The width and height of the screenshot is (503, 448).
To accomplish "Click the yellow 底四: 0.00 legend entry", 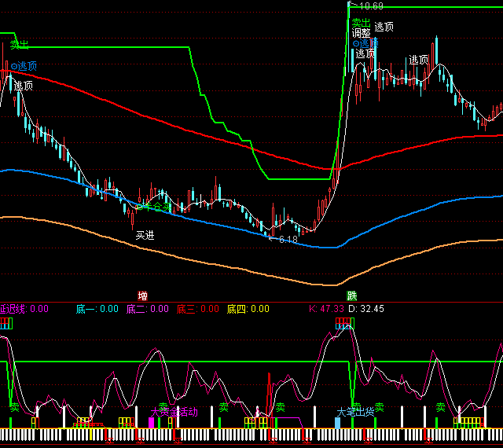I will pos(248,309).
